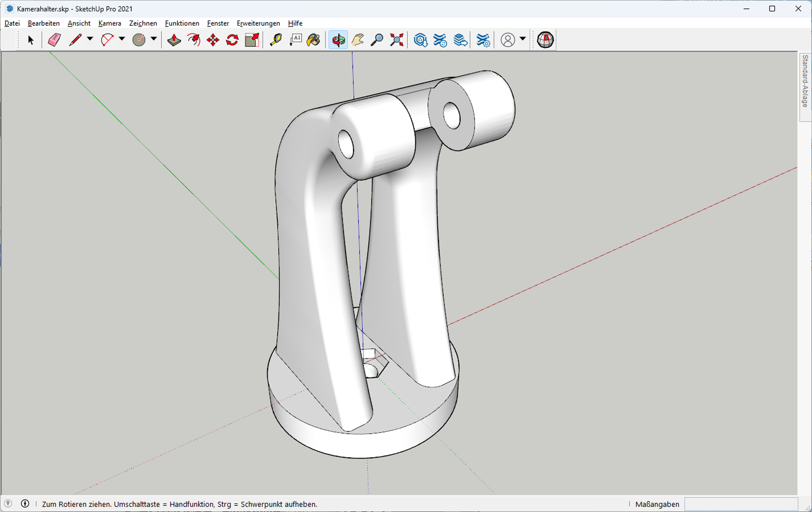Image resolution: width=812 pixels, height=512 pixels.
Task: Open the Line tool dropdown arrow
Action: pyautogui.click(x=90, y=39)
